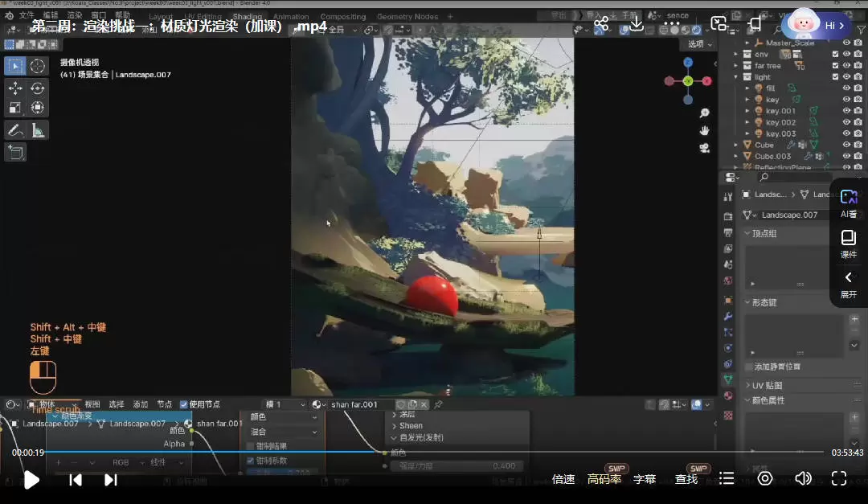Expand the env collection

pyautogui.click(x=735, y=55)
